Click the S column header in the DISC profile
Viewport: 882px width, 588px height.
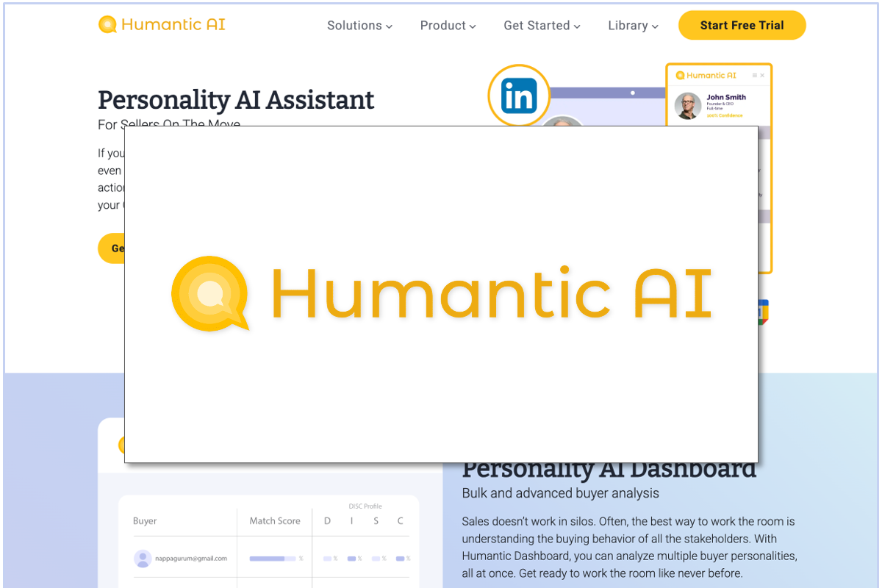click(376, 521)
